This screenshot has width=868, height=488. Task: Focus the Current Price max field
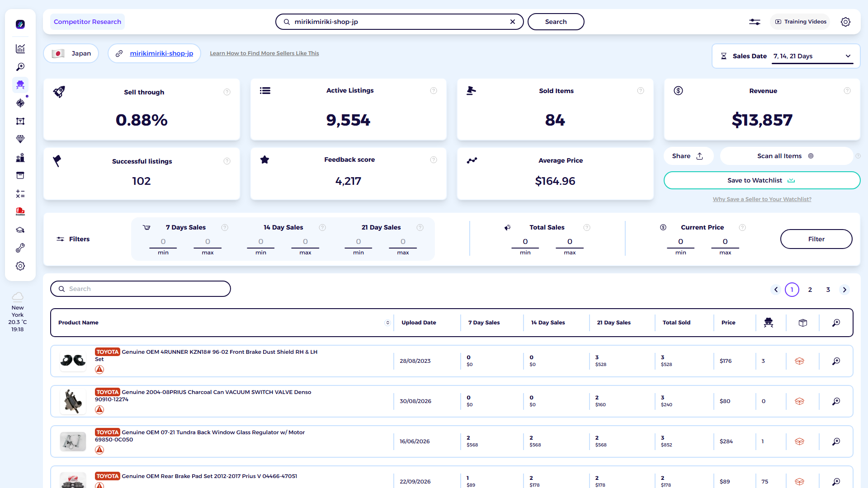pos(725,242)
